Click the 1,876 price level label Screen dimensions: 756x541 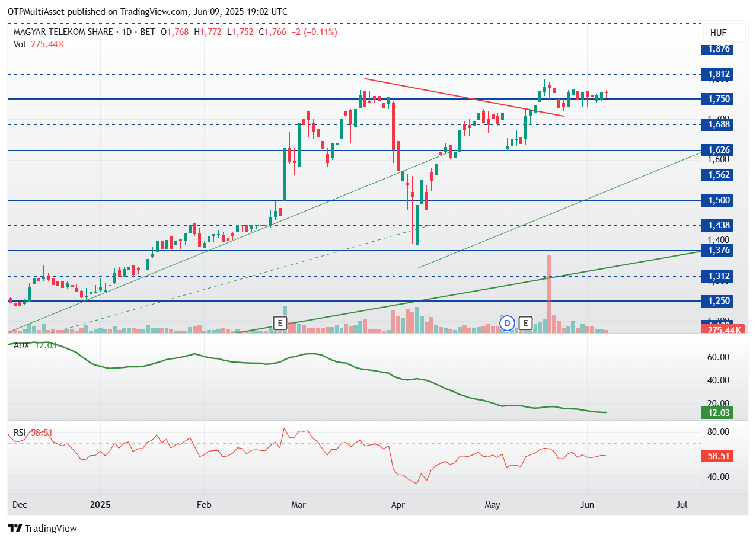[x=717, y=49]
